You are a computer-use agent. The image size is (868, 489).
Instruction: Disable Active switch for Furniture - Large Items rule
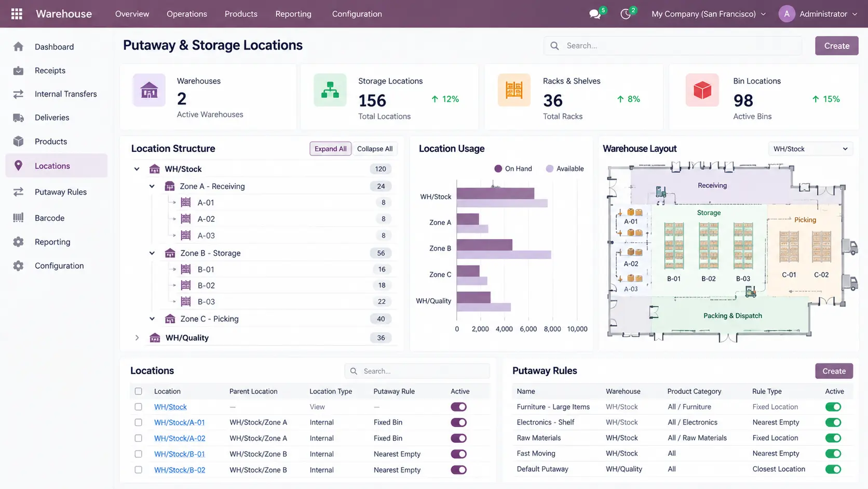(x=833, y=407)
